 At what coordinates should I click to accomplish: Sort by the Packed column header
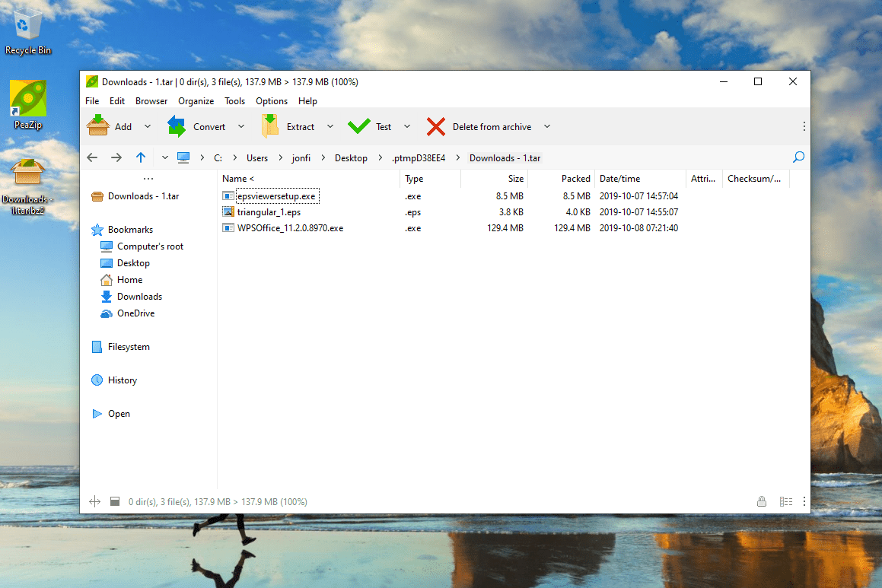point(562,179)
